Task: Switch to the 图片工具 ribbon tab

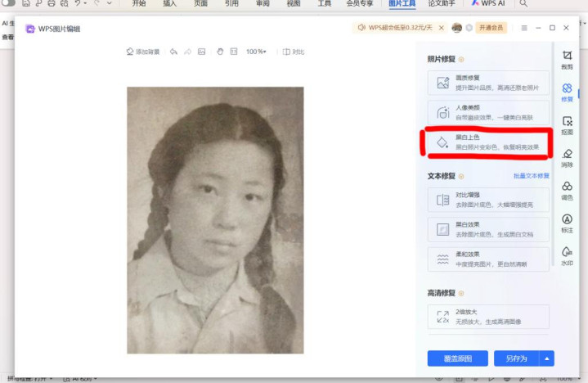Action: point(402,4)
